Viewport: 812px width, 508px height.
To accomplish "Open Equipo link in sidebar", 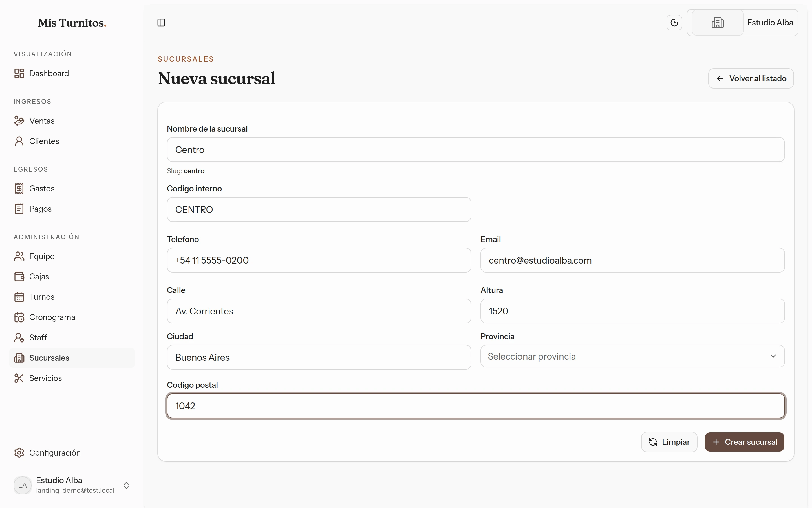I will pos(72,256).
